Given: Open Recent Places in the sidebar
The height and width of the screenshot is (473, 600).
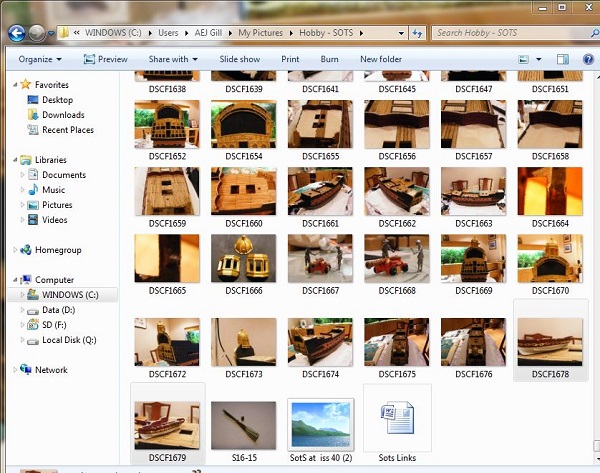Looking at the screenshot, I should pos(67,130).
